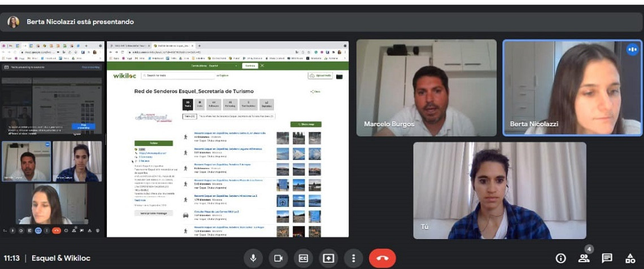Toggle closed captions (CC) button
Image resolution: width=644 pixels, height=269 pixels.
303,258
